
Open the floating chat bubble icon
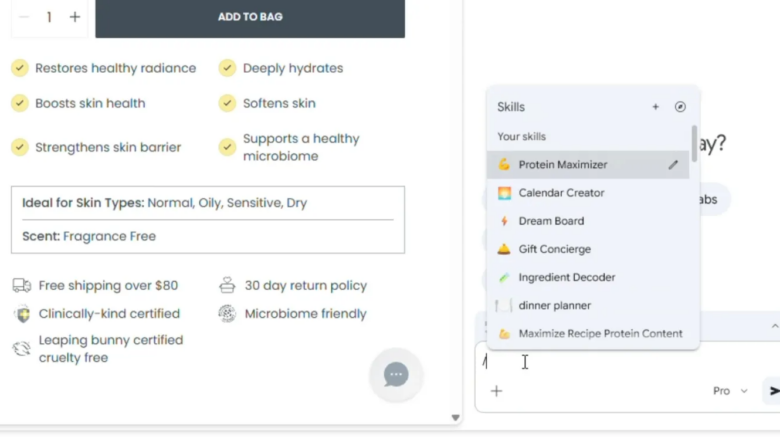point(396,375)
